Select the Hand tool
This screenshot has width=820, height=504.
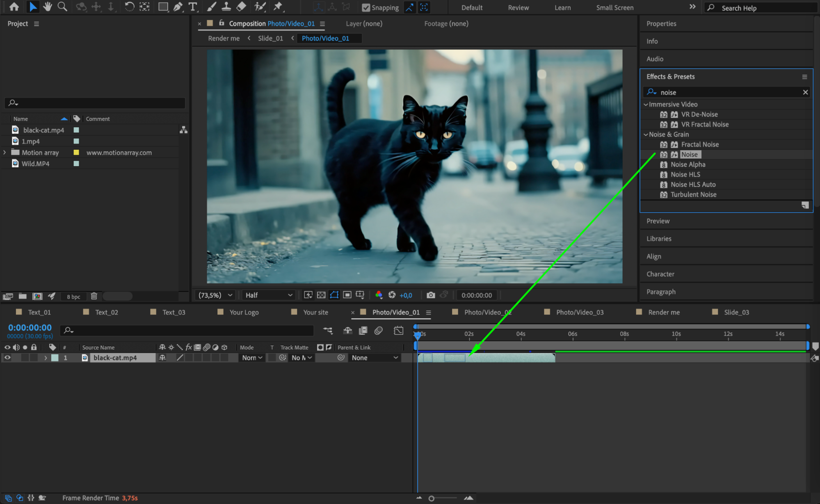point(48,7)
